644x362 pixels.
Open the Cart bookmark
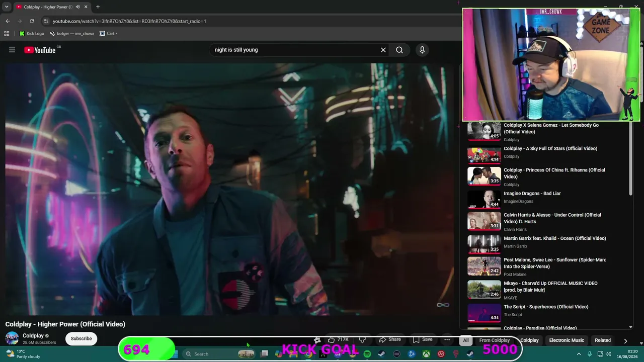(108, 34)
